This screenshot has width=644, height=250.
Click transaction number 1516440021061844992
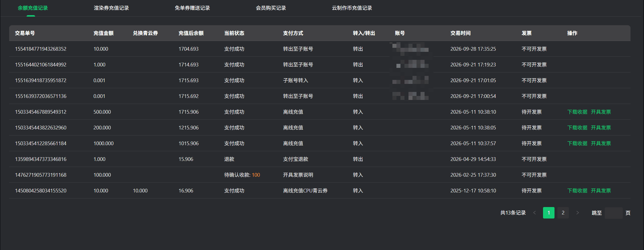[x=41, y=65]
